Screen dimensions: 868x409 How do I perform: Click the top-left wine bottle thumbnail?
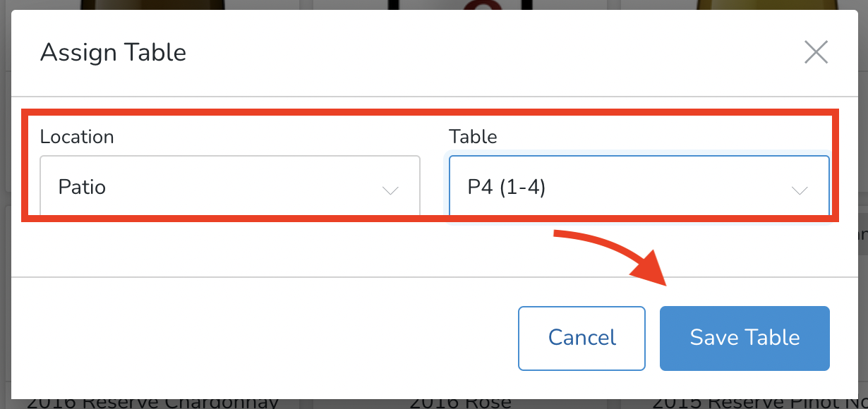[x=152, y=5]
